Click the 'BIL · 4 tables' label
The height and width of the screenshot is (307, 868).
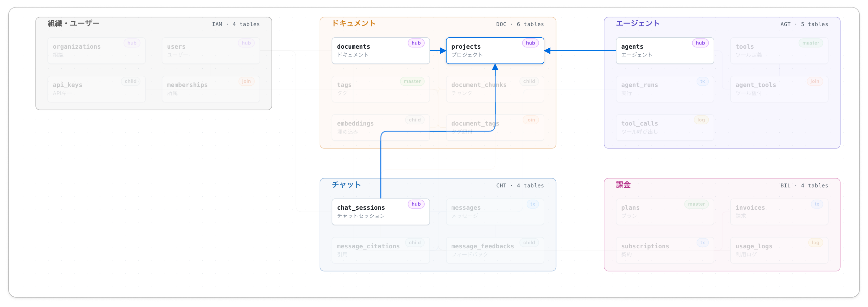[x=804, y=186]
